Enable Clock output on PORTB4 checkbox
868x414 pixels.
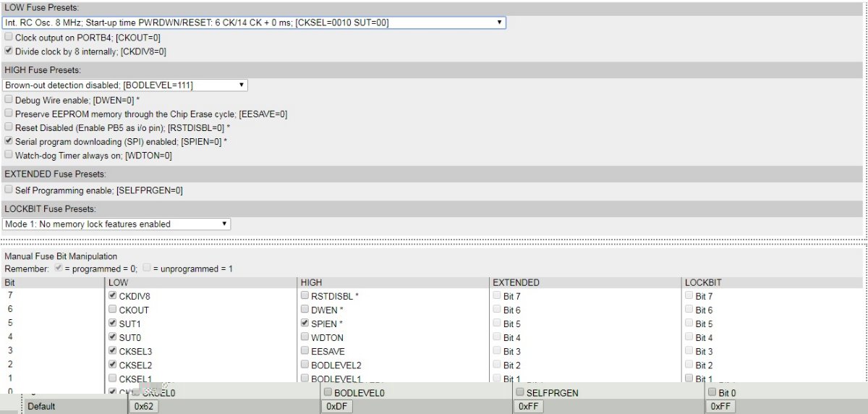pos(9,37)
